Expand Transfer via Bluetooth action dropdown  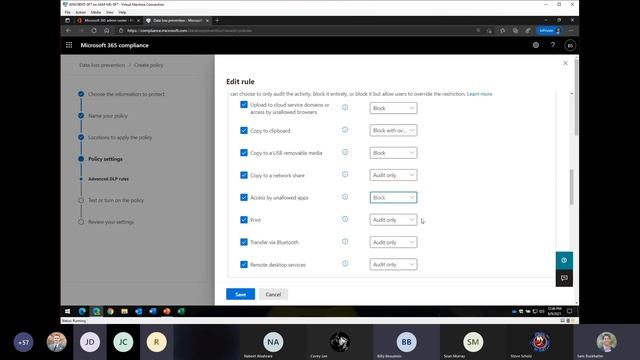point(393,242)
